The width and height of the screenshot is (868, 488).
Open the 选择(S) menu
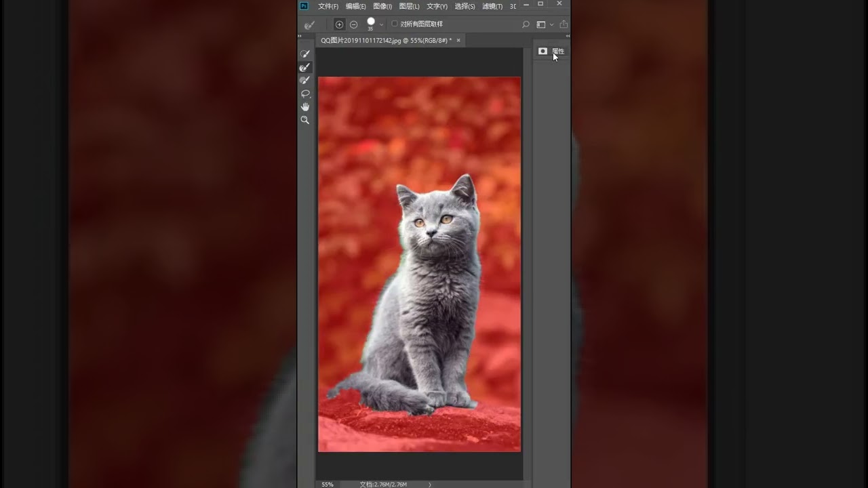(465, 6)
